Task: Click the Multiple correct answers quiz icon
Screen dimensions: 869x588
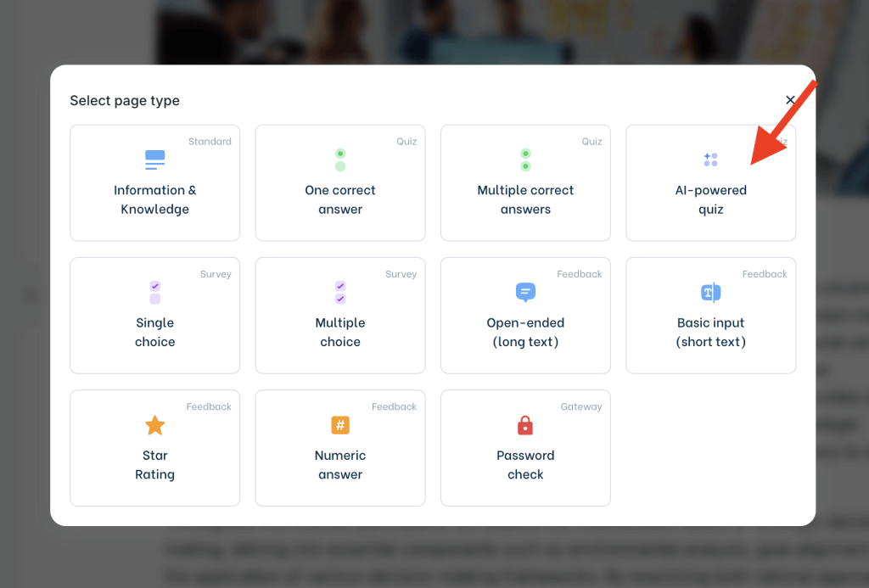Action: click(525, 160)
